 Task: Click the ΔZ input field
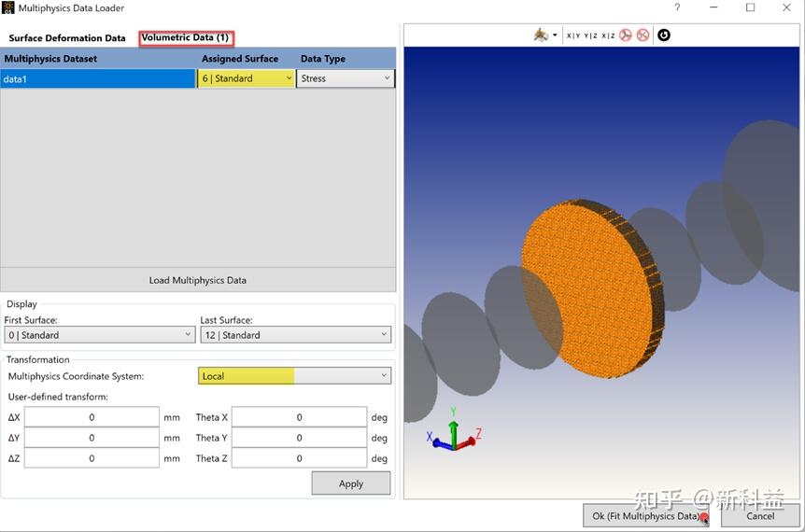tap(92, 458)
